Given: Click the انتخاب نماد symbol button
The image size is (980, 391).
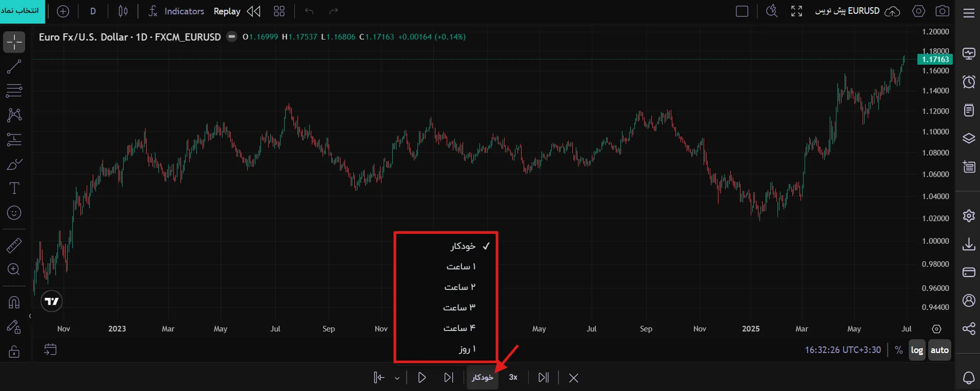Looking at the screenshot, I should point(23,11).
